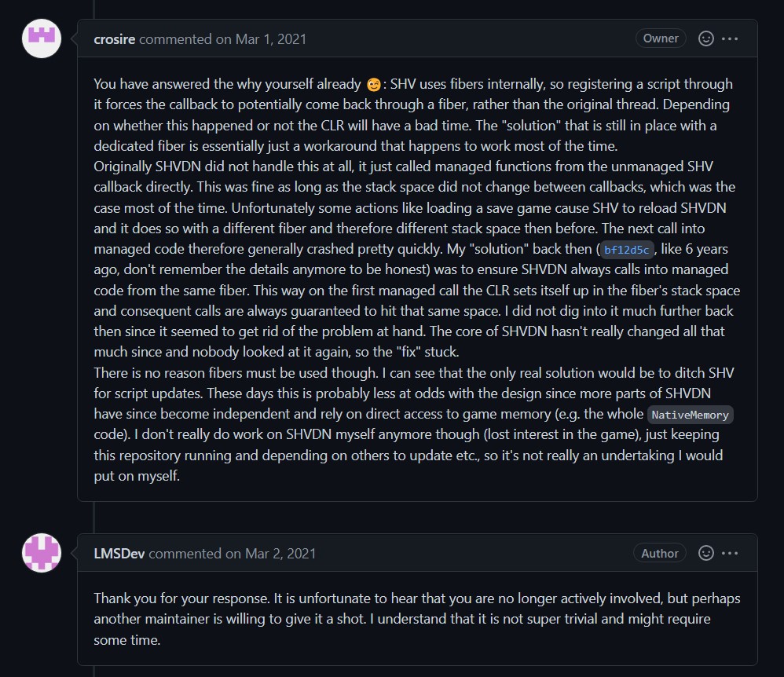Viewport: 784px width, 677px height.
Task: Click the Owner badge
Action: tap(661, 38)
